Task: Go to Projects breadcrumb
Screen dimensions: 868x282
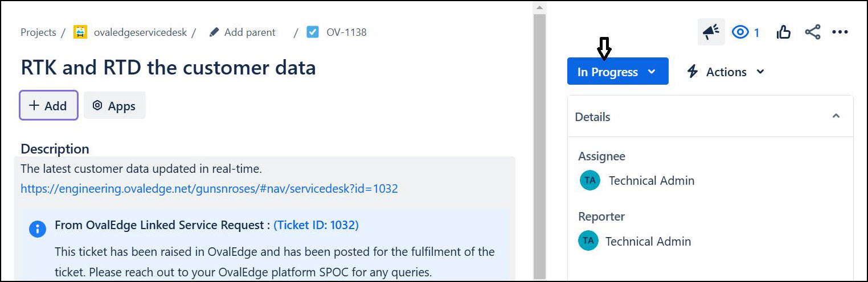Action: click(38, 32)
